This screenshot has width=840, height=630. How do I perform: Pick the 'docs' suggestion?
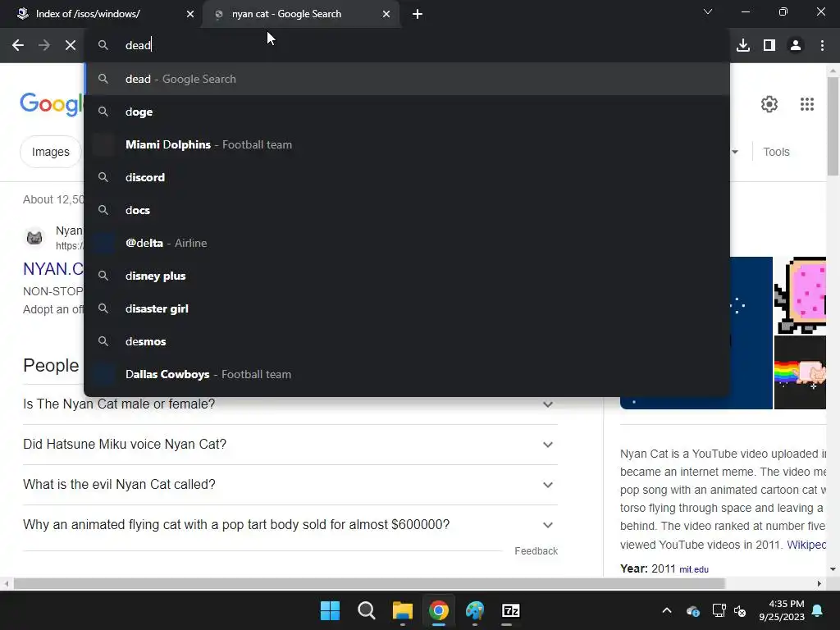[x=407, y=210]
